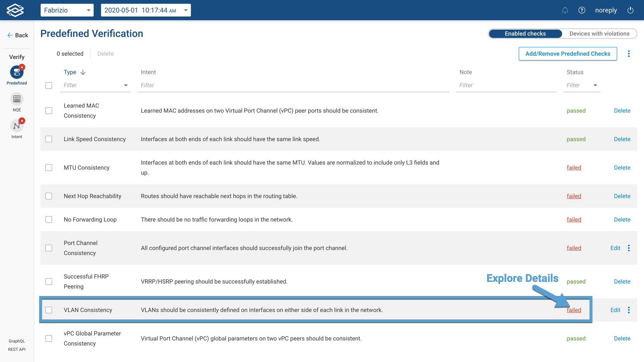This screenshot has height=362, width=644.
Task: Open the help menu
Action: 582,10
